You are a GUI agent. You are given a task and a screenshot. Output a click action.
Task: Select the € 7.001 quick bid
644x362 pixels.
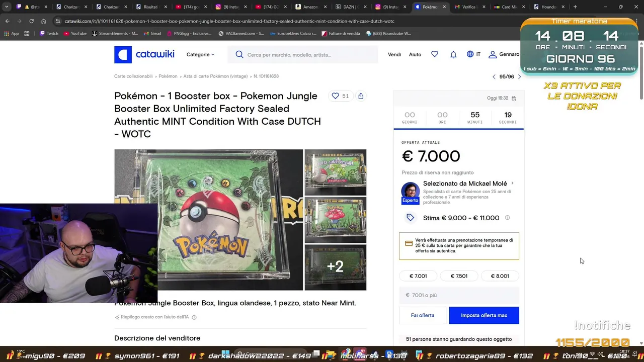click(x=418, y=276)
